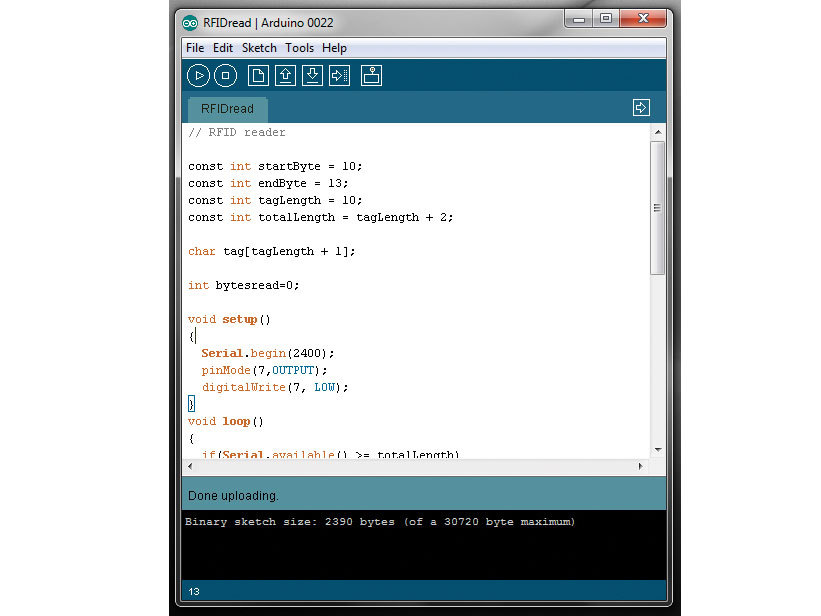This screenshot has width=821, height=616.
Task: Click the 'RFIDread | Arduino 0022' window title
Action: tap(268, 23)
